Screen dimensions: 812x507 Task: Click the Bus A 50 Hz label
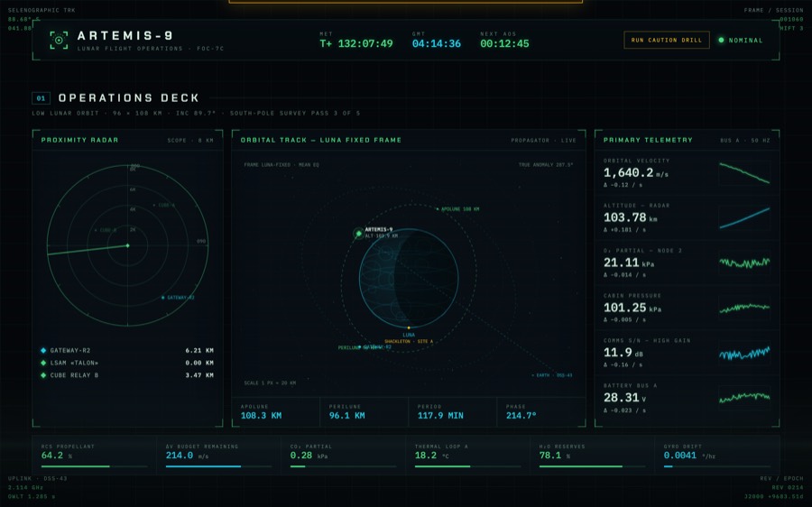click(x=744, y=141)
